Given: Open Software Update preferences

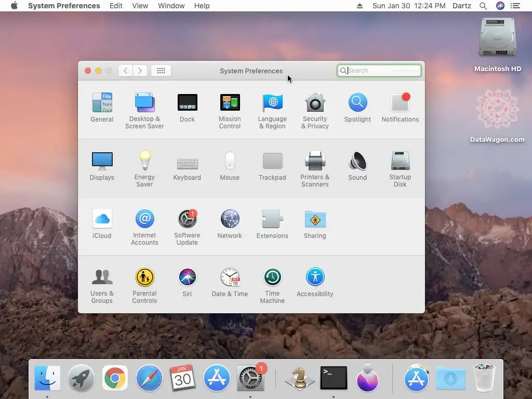Looking at the screenshot, I should pyautogui.click(x=187, y=228).
